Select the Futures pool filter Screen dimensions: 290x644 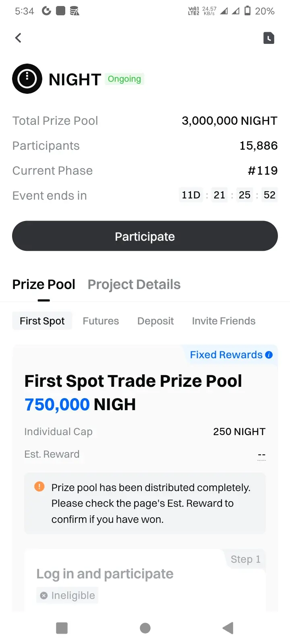(101, 321)
